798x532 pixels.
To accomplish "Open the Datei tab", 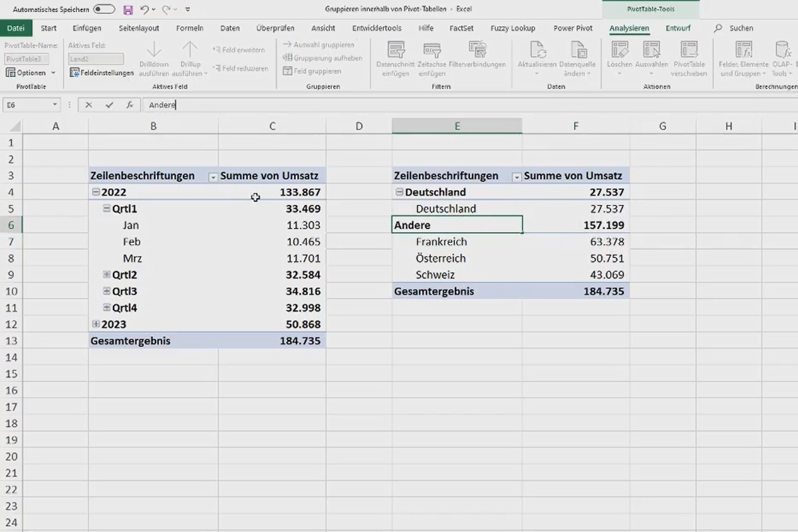I will 16,28.
